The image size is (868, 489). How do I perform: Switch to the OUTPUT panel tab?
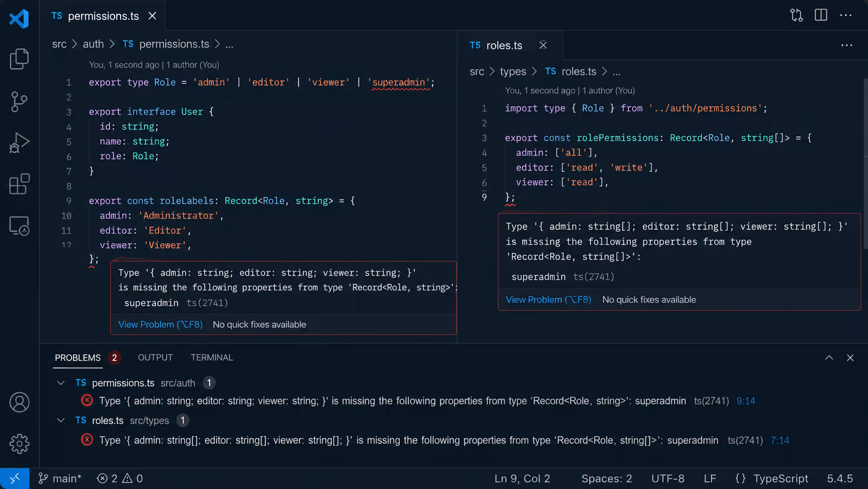coord(155,358)
